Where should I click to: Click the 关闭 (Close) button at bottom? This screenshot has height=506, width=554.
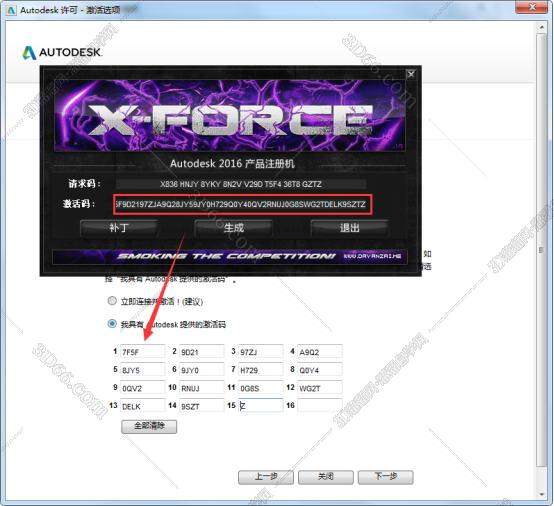point(325,477)
